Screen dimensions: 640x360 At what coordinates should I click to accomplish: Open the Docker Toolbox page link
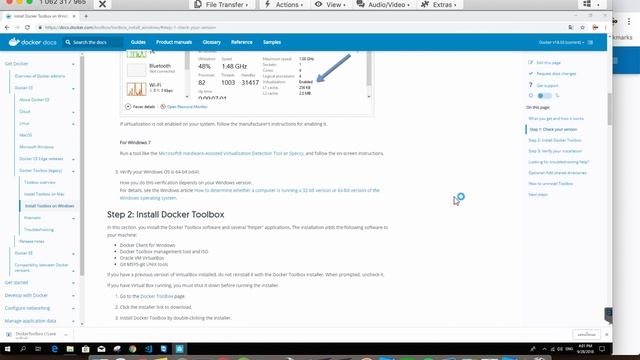[x=156, y=296]
